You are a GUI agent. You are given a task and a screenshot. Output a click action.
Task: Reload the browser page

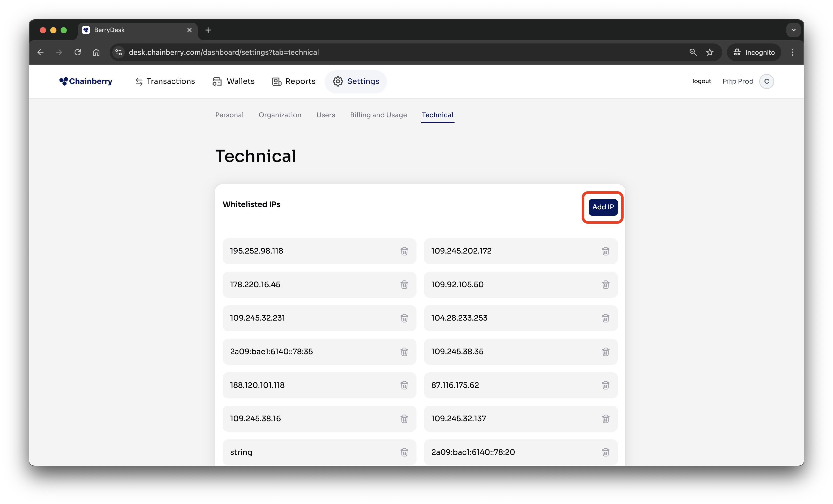pos(78,52)
